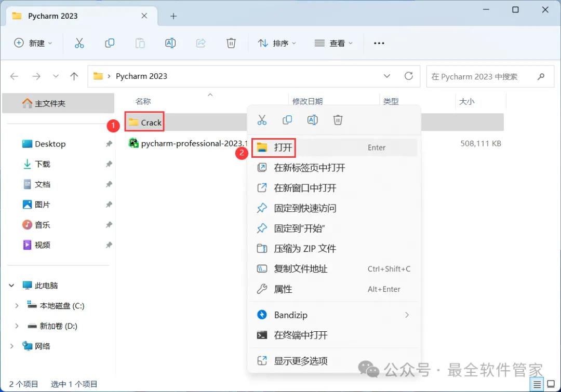The image size is (561, 392).
Task: Unpin Desktop from quick access
Action: 109,144
